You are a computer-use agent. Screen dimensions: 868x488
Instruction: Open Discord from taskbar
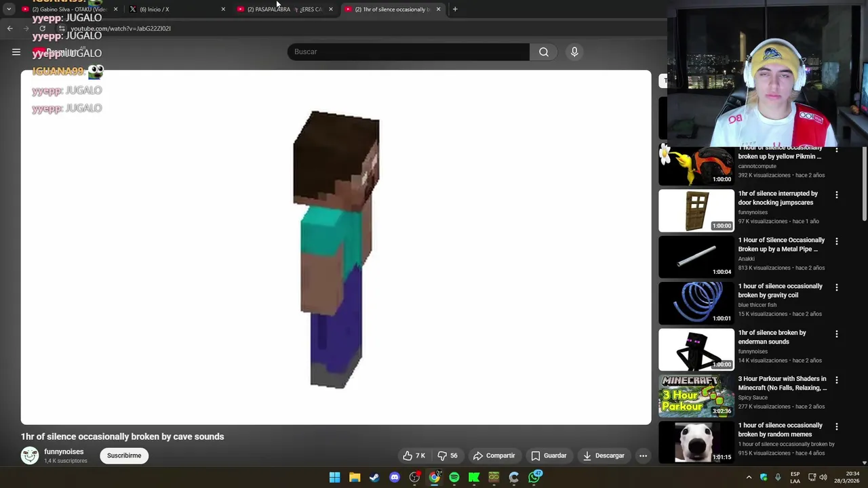395,477
